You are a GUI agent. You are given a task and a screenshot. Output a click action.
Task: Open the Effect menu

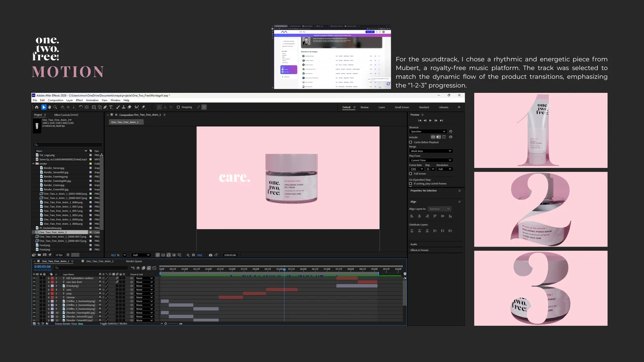[79, 101]
